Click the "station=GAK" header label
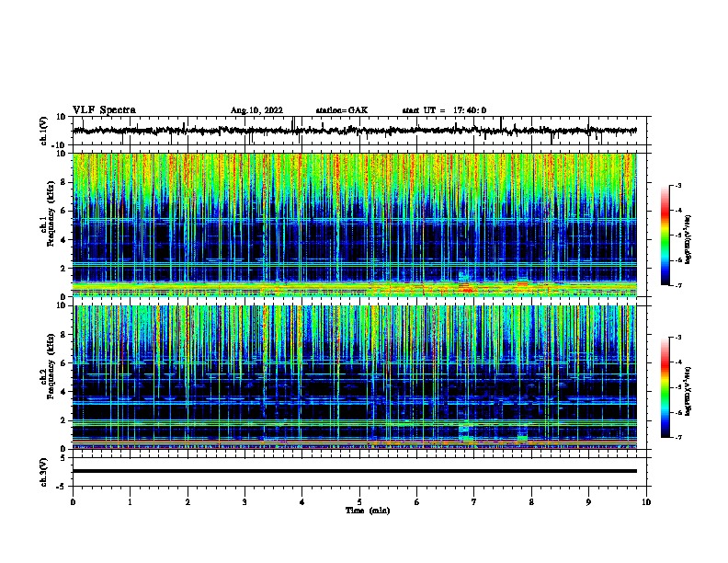 pos(342,110)
